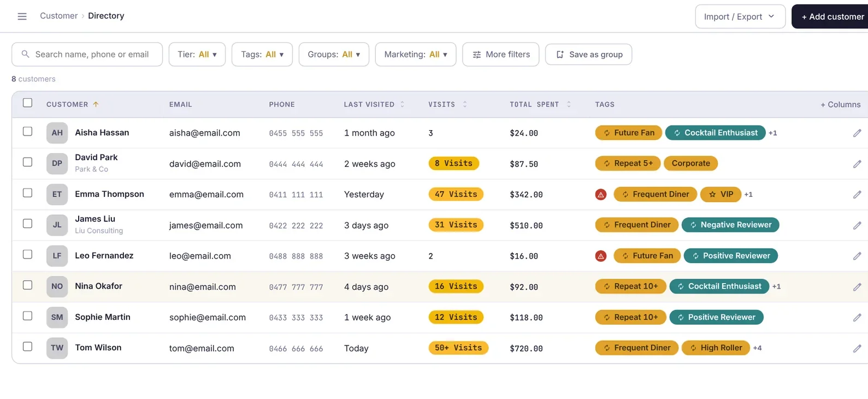Sort by Visits column arrows
This screenshot has height=399, width=868.
click(465, 104)
